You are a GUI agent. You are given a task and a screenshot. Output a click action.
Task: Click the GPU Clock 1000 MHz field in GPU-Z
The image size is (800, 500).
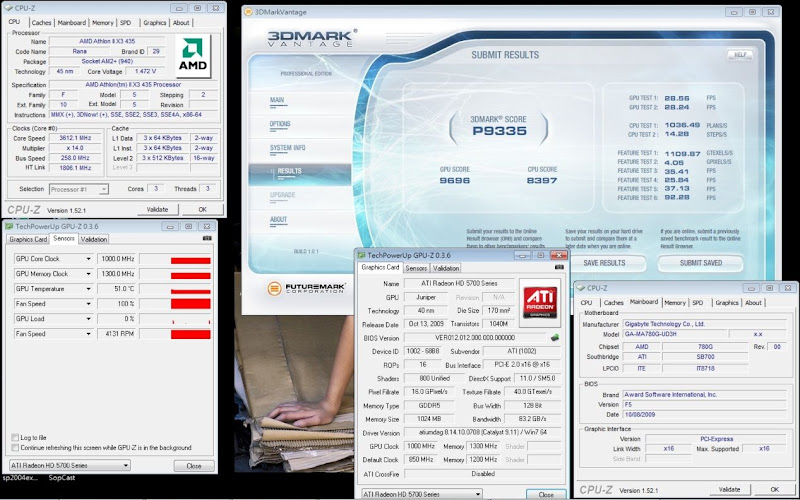coord(420,446)
